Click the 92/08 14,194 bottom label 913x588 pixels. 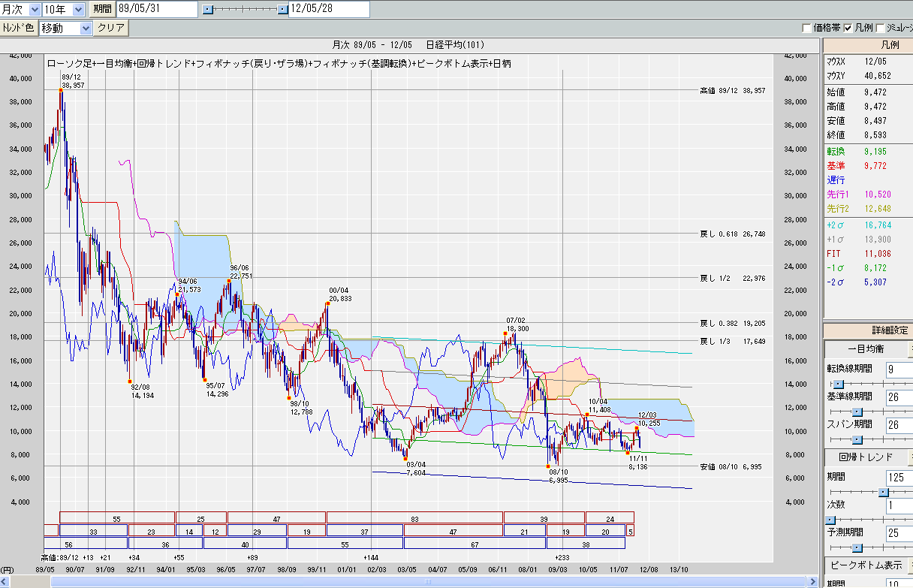point(142,391)
